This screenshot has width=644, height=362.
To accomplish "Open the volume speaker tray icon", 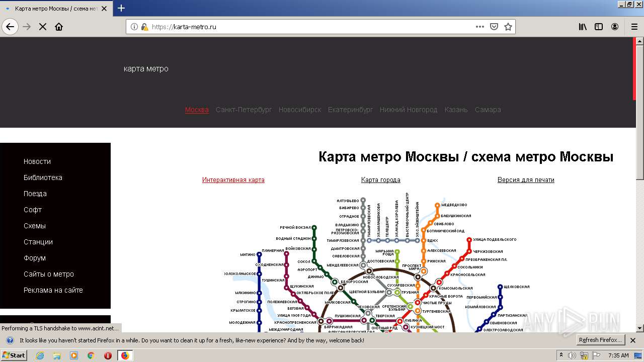I will click(572, 355).
